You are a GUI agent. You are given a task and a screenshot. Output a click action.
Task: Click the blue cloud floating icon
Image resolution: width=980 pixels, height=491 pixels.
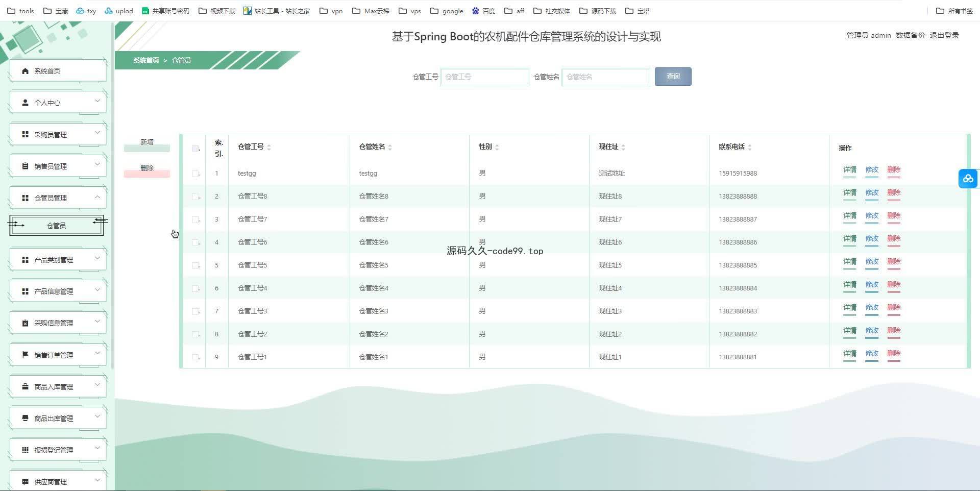(968, 179)
